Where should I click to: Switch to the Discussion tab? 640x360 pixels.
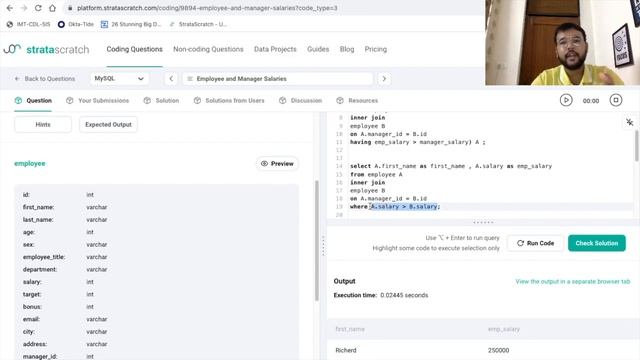click(x=300, y=100)
